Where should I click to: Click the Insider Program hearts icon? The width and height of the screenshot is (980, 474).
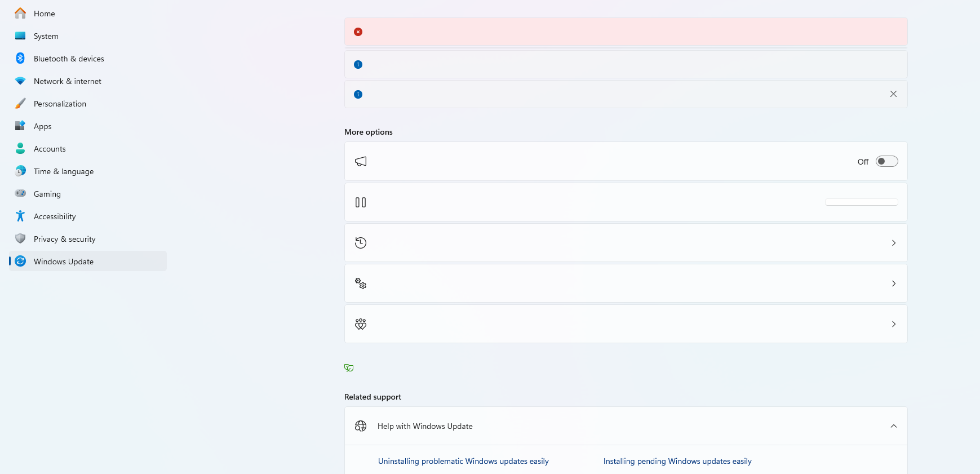[361, 324]
